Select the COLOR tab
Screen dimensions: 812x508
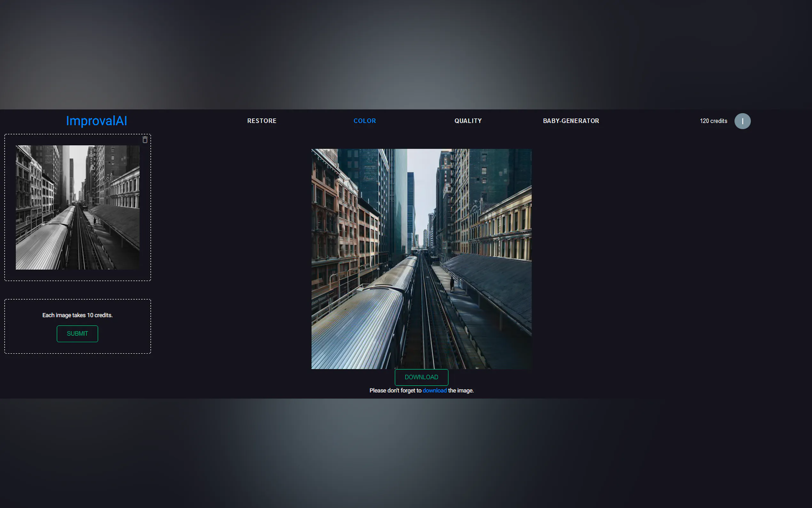pos(364,121)
